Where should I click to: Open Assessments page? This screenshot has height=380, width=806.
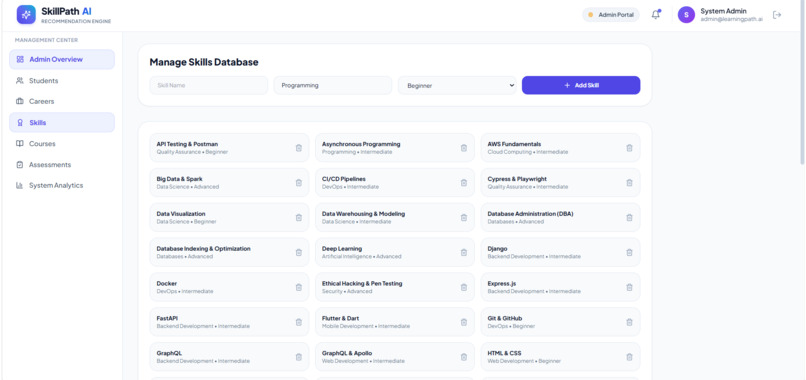click(x=62, y=165)
